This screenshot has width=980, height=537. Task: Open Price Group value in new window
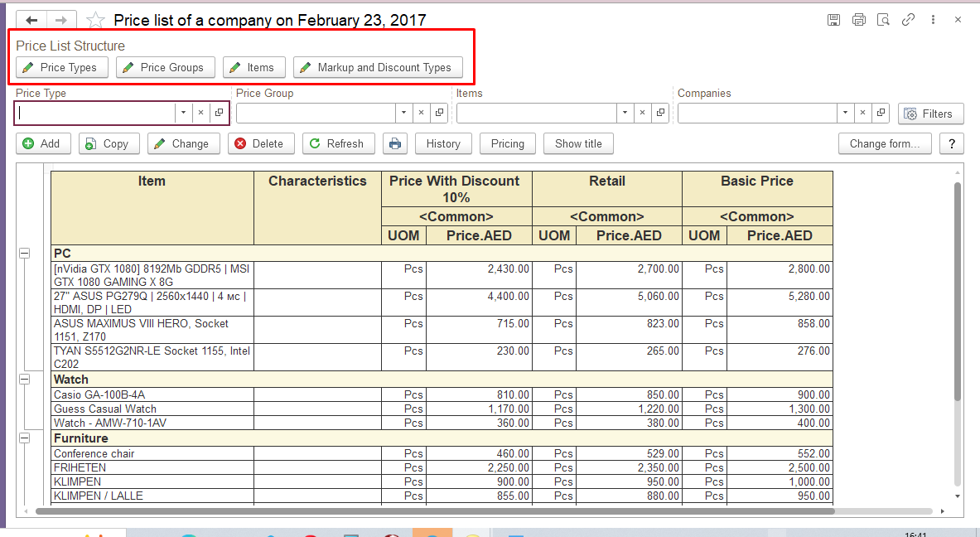tap(439, 114)
